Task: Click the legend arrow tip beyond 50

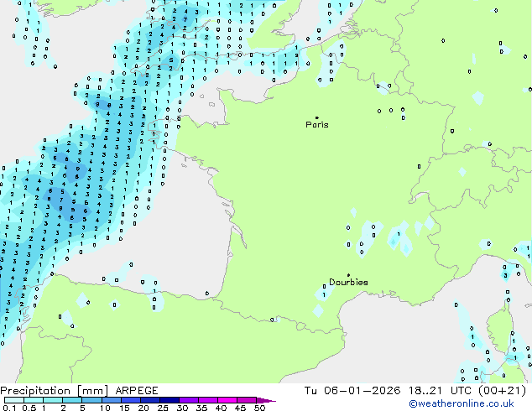Action: coord(266,401)
